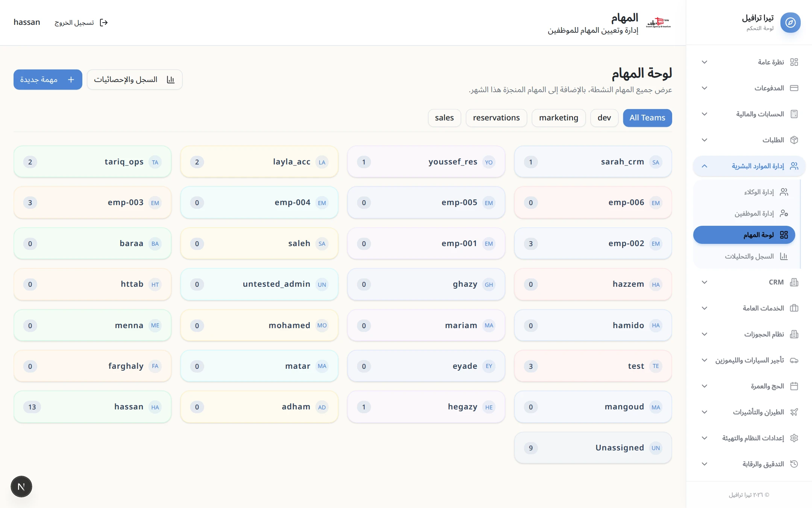Expand the CRM section chevron

[704, 282]
